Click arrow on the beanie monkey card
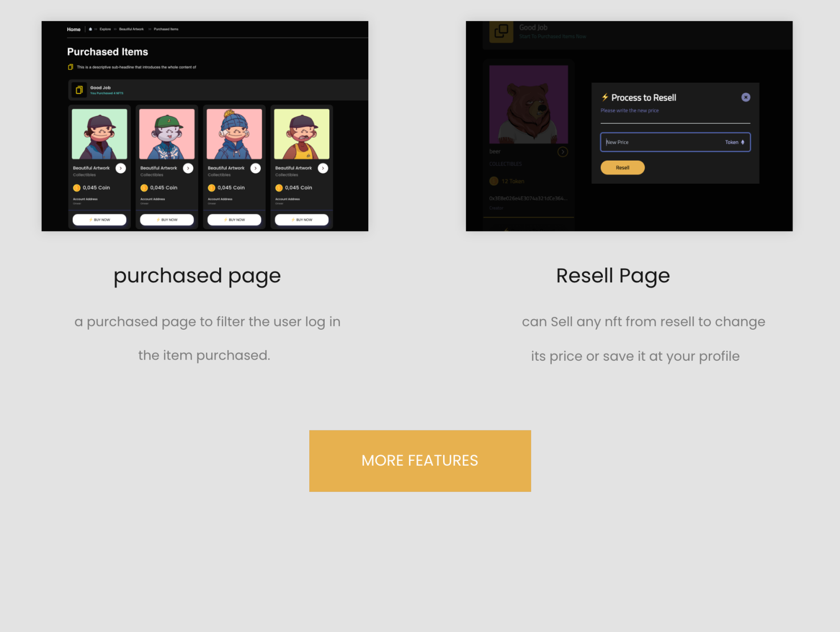The height and width of the screenshot is (632, 840). tap(256, 169)
